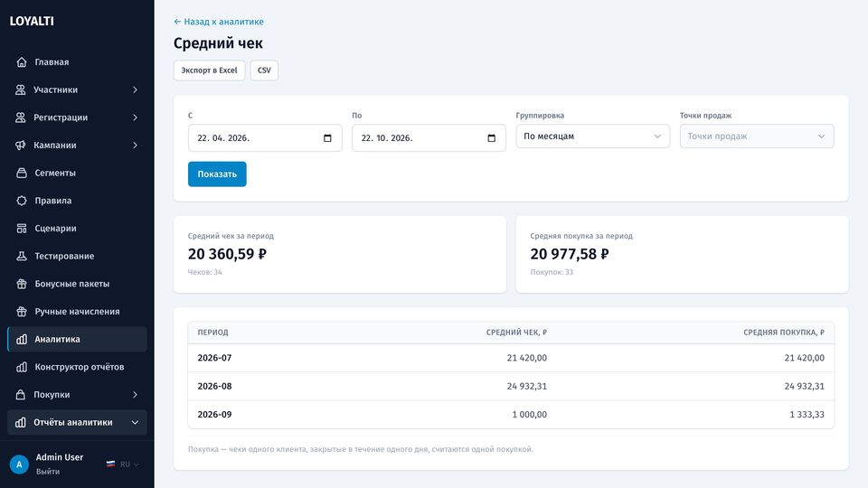Click the Участники people icon
The height and width of the screenshot is (488, 868).
click(x=21, y=89)
